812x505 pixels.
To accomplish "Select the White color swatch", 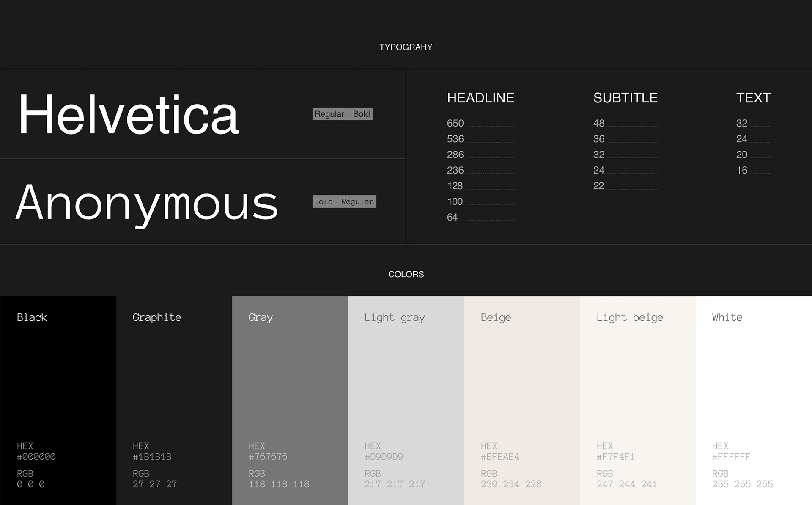I will 754,381.
